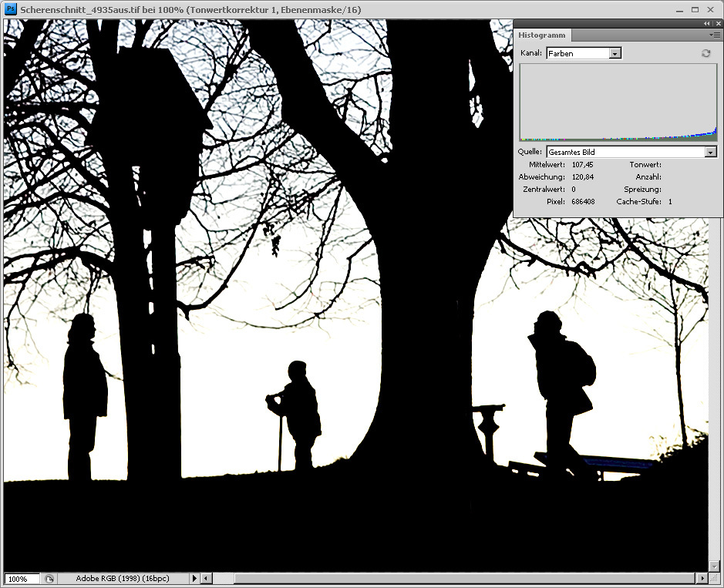
Task: Click the zoom percentage field showing 100%
Action: 21,579
